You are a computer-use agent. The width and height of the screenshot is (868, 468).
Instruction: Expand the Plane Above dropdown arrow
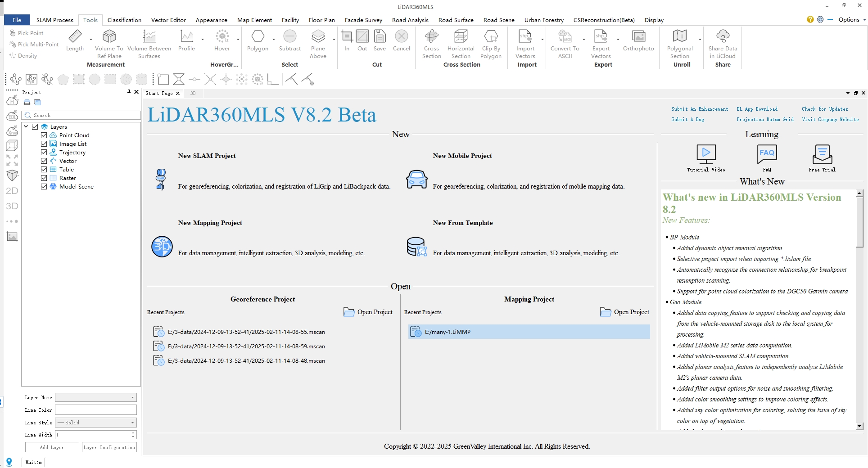(334, 40)
